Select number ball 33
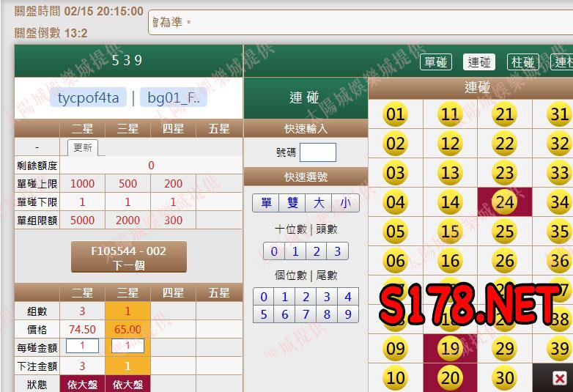The width and height of the screenshot is (573, 392). coord(560,173)
